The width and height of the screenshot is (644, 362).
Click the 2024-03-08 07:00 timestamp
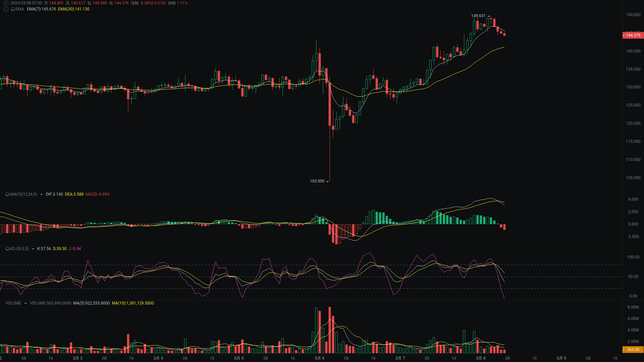point(26,3)
